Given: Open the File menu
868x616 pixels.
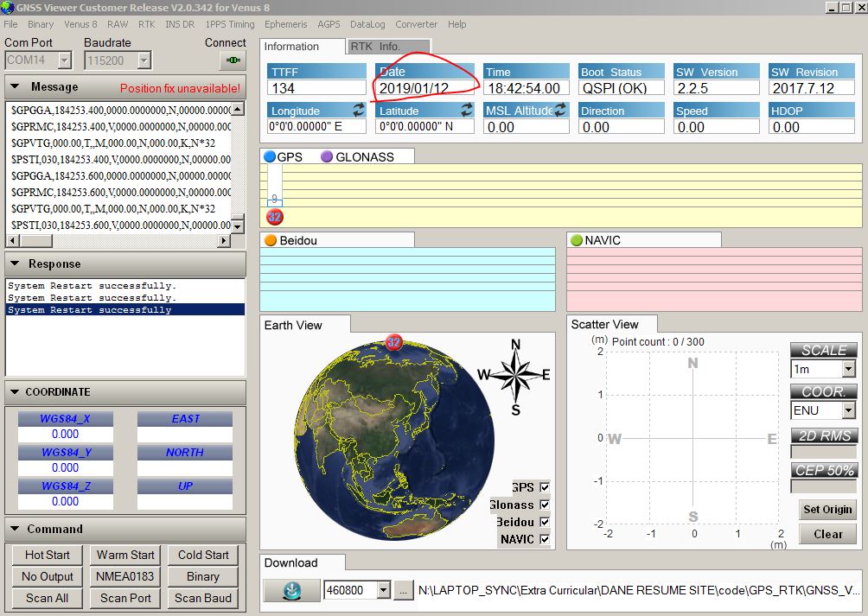Looking at the screenshot, I should click(x=10, y=24).
